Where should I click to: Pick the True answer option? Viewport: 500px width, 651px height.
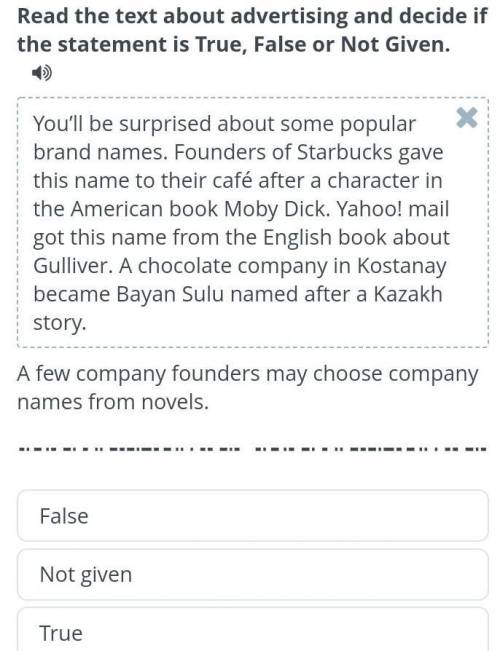coord(252,630)
